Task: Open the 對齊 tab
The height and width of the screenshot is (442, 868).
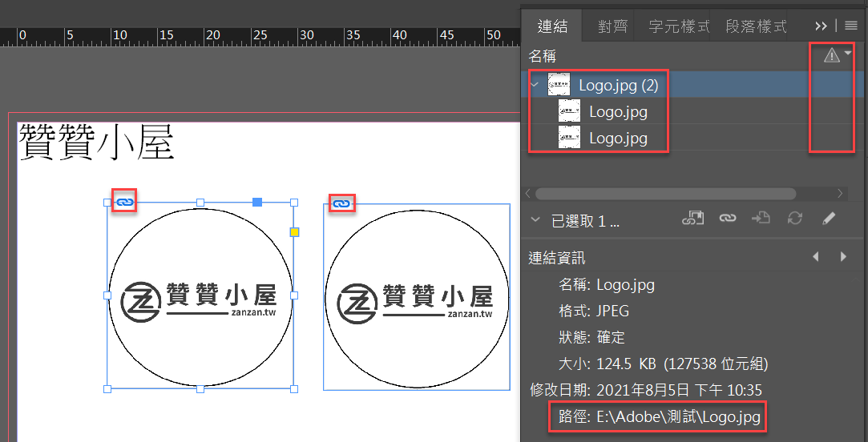Action: point(612,26)
